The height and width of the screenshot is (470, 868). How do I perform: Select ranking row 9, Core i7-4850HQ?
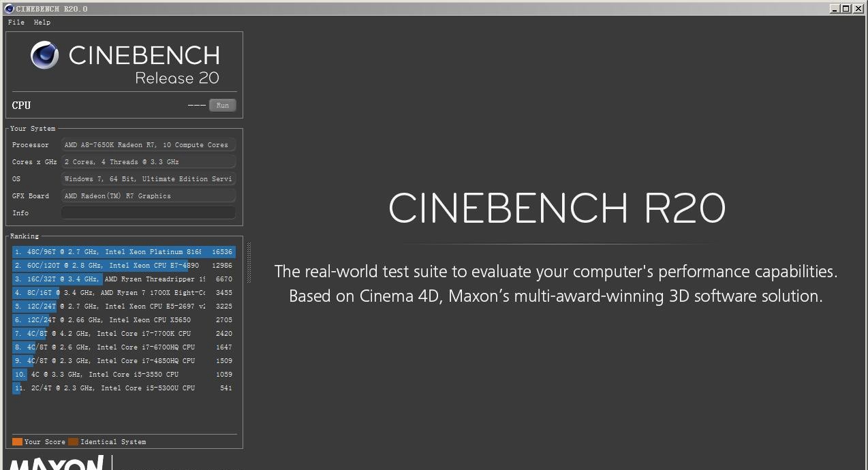[124, 361]
